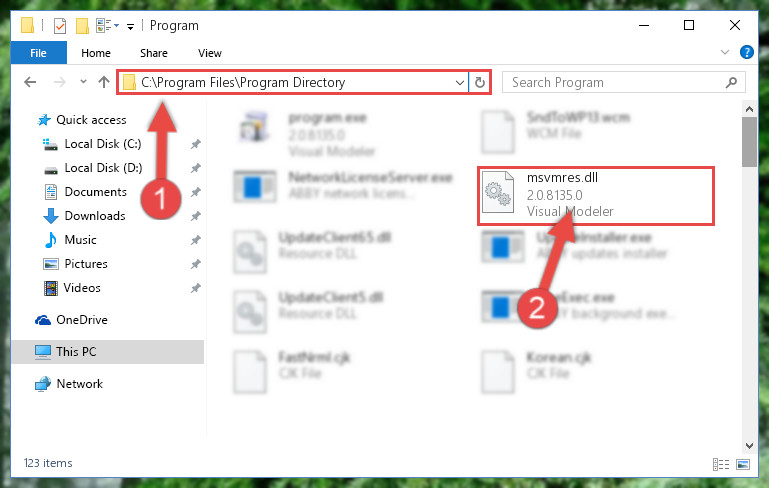Switch to details view icon

(x=720, y=464)
